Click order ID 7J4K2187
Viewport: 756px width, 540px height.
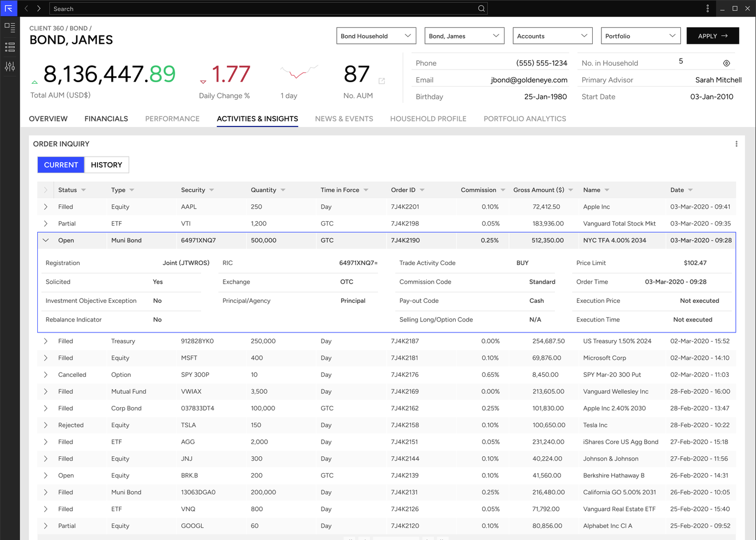405,341
